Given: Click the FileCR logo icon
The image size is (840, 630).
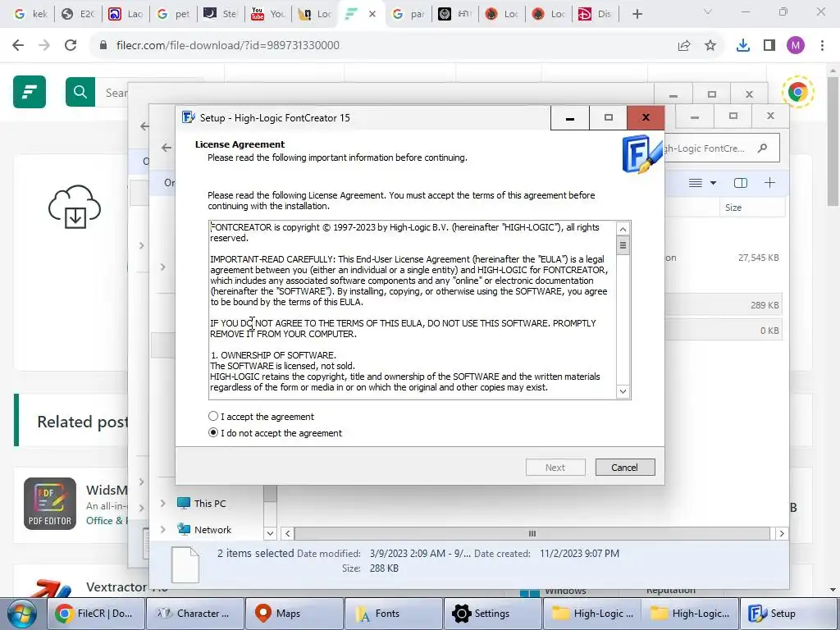Looking at the screenshot, I should pyautogui.click(x=30, y=92).
